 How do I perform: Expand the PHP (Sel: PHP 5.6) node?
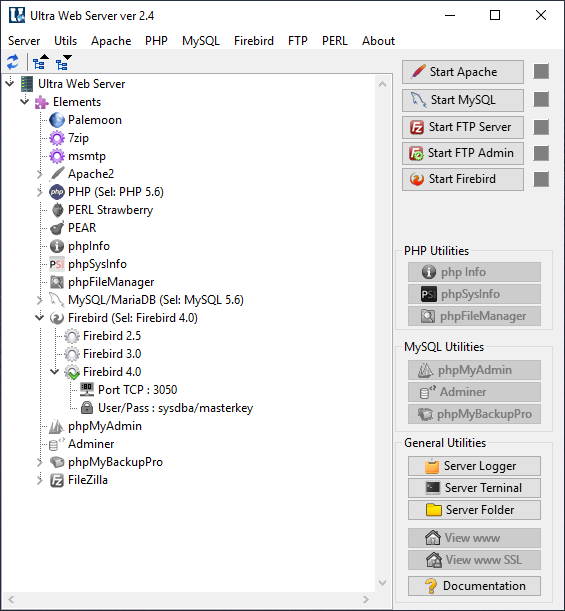click(x=39, y=192)
